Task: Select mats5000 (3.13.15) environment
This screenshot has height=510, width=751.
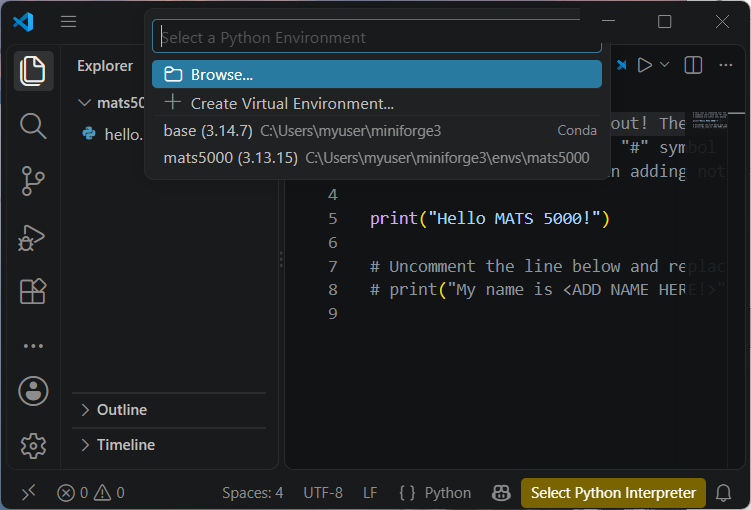Action: coord(377,158)
